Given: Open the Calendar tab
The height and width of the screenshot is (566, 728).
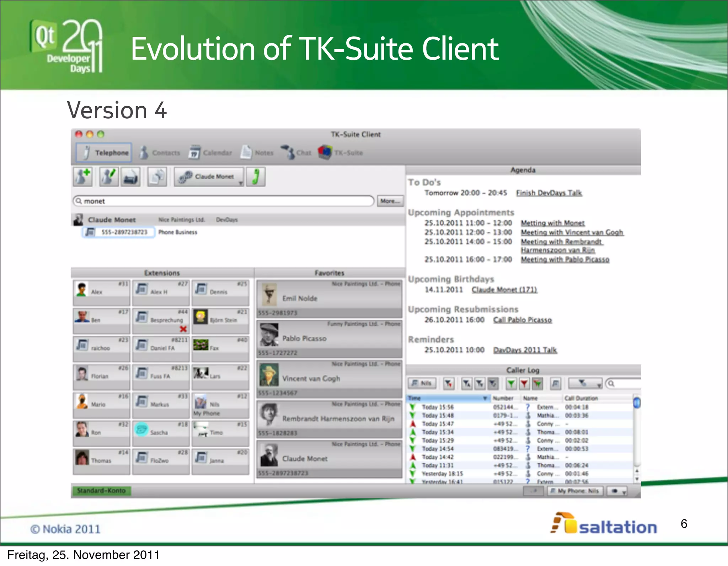Looking at the screenshot, I should click(x=210, y=153).
